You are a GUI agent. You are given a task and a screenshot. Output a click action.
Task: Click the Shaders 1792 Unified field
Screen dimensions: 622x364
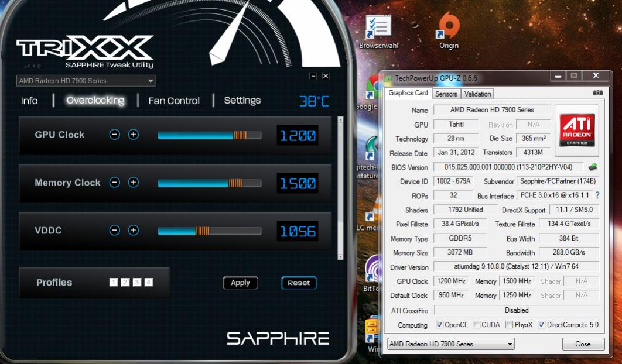point(465,210)
